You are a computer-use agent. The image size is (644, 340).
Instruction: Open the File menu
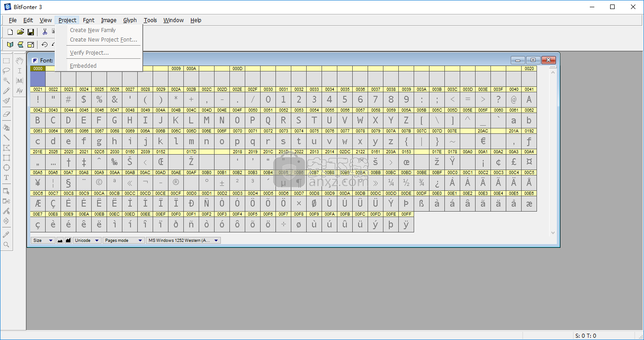[x=13, y=20]
